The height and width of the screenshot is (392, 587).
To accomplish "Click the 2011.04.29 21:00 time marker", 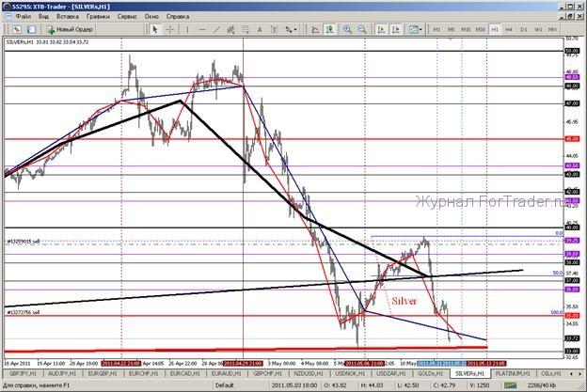I will [243, 364].
